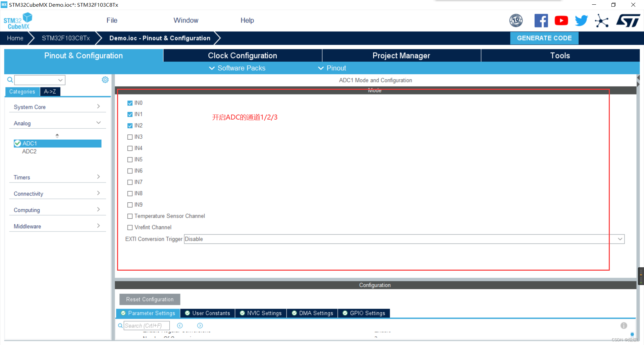This screenshot has width=644, height=345.
Task: Switch to A->Z sorted view
Action: coord(50,91)
